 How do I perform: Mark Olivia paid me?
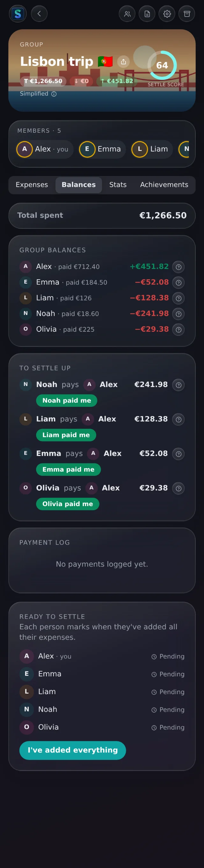[x=68, y=504]
